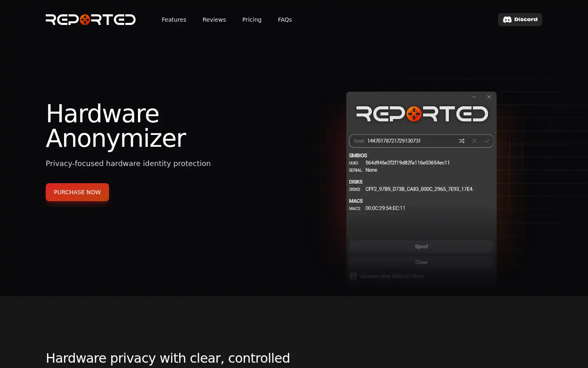This screenshot has width=588, height=368.
Task: Click the DISKS section heading
Action: [356, 182]
